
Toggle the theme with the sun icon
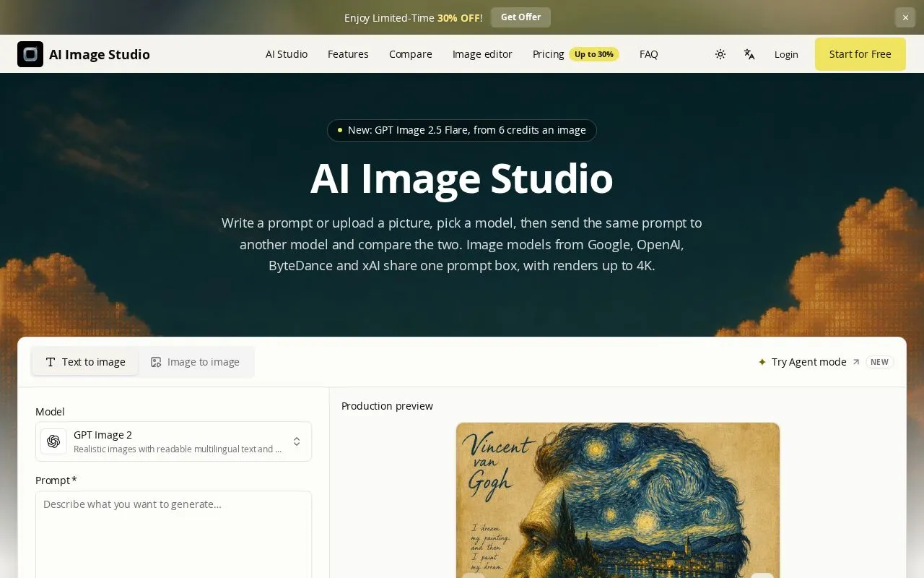pyautogui.click(x=720, y=54)
